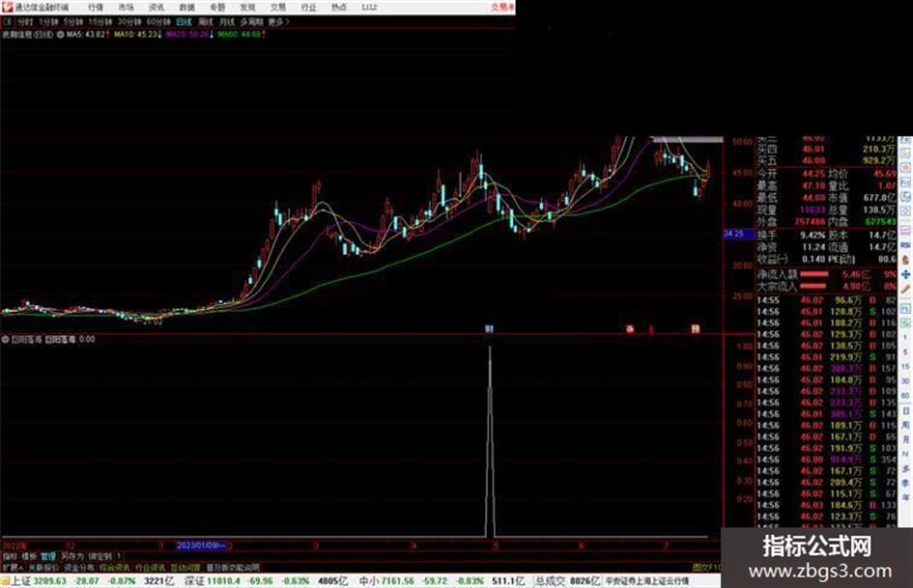Screen dimensions: 913x588
Task: Choose the 60-minute period shortcut in the sidebar
Action: pyautogui.click(x=905, y=395)
